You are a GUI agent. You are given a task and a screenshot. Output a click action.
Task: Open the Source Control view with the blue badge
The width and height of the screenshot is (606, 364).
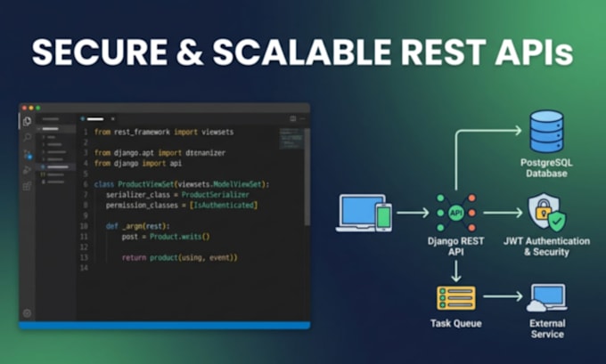coord(28,154)
